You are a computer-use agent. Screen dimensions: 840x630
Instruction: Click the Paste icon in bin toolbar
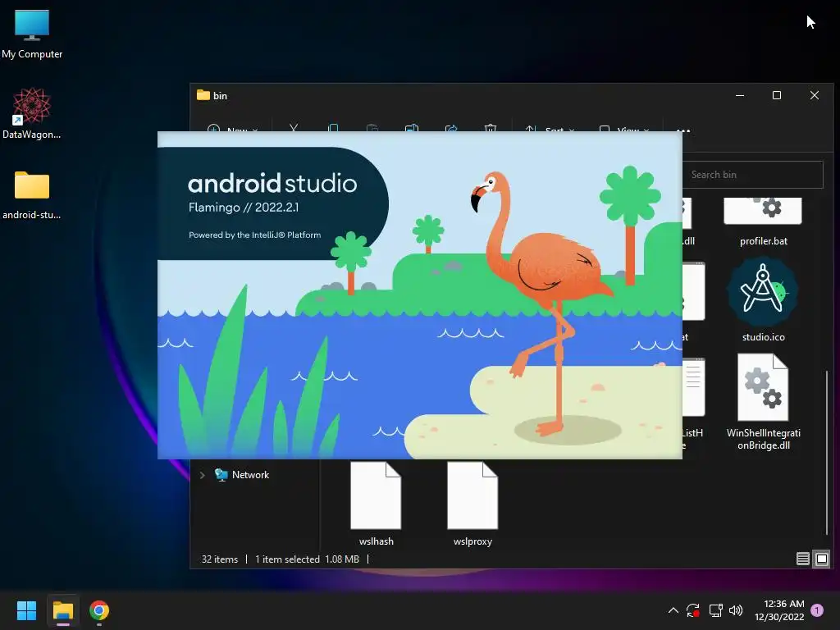(x=372, y=129)
